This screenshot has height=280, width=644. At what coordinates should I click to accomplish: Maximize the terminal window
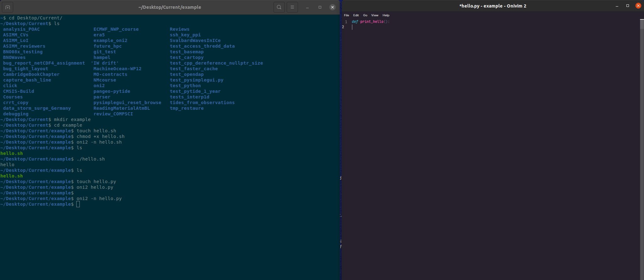pos(320,7)
